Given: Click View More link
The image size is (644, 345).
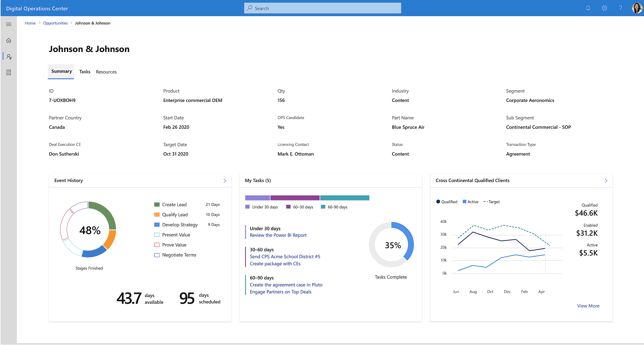Looking at the screenshot, I should (x=588, y=306).
